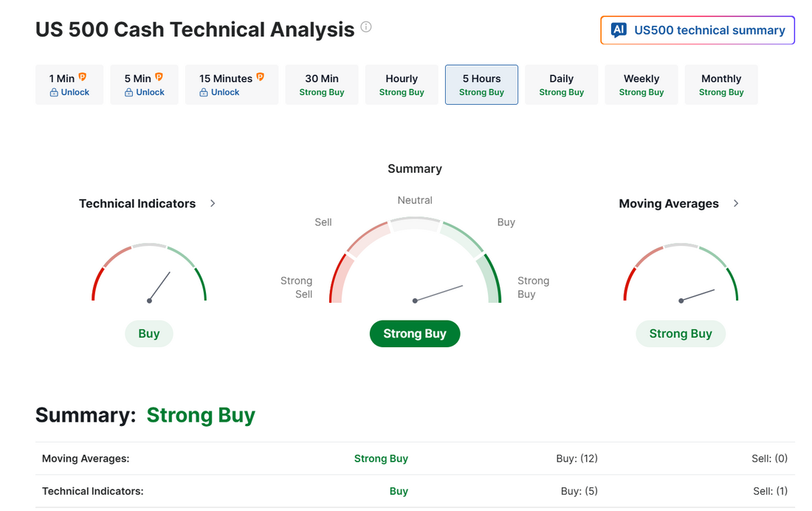Click the lock icon under 1 Min

[x=54, y=93]
